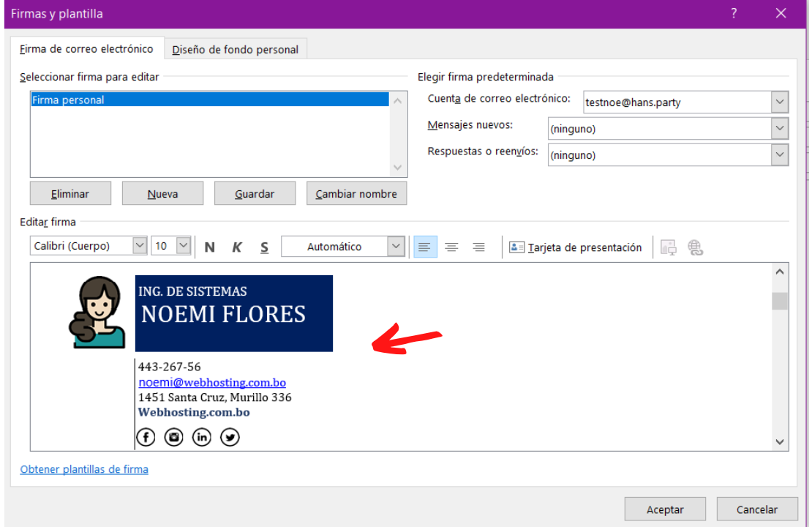The image size is (812, 527).
Task: Align the signature text to the right
Action: click(478, 247)
